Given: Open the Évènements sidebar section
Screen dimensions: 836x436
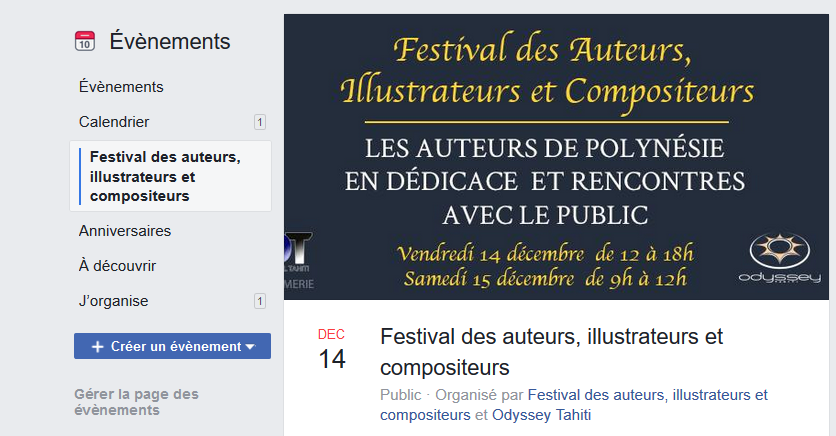Looking at the screenshot, I should coord(121,87).
